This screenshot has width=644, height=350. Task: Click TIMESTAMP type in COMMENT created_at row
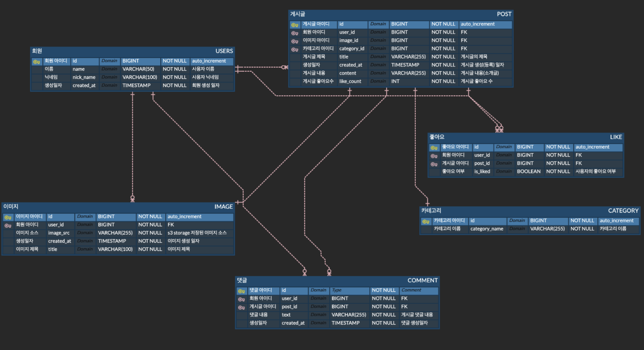point(346,323)
